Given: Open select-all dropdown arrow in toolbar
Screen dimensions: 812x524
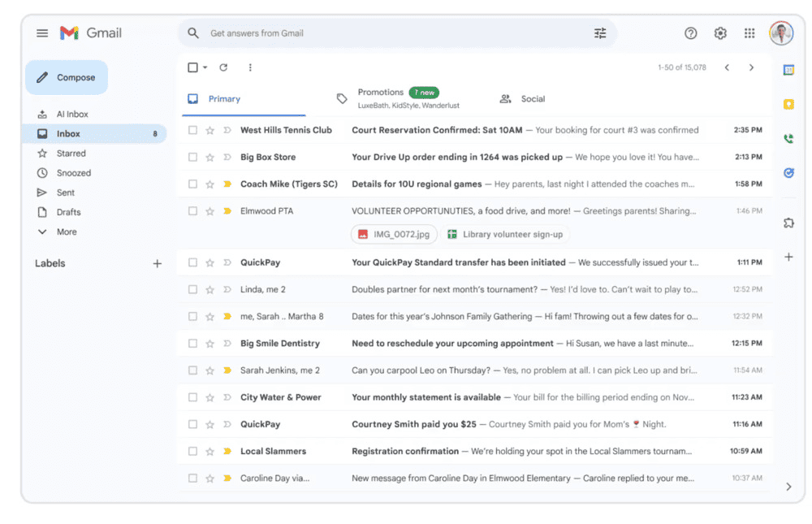Looking at the screenshot, I should click(205, 67).
